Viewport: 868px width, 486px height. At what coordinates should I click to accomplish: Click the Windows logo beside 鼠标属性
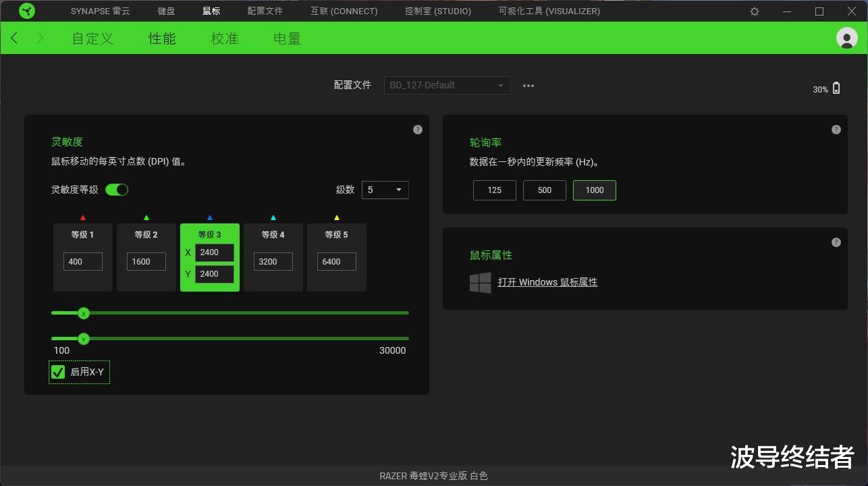tap(480, 282)
